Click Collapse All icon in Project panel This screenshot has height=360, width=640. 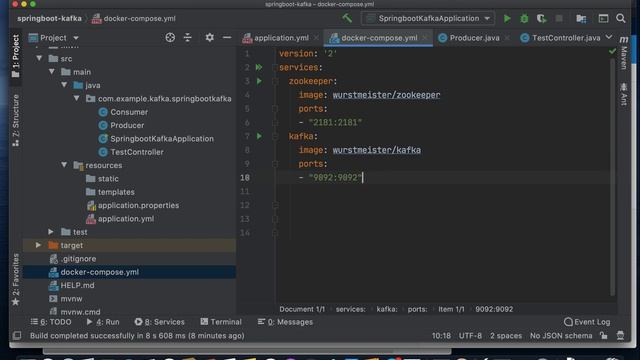pyautogui.click(x=188, y=38)
